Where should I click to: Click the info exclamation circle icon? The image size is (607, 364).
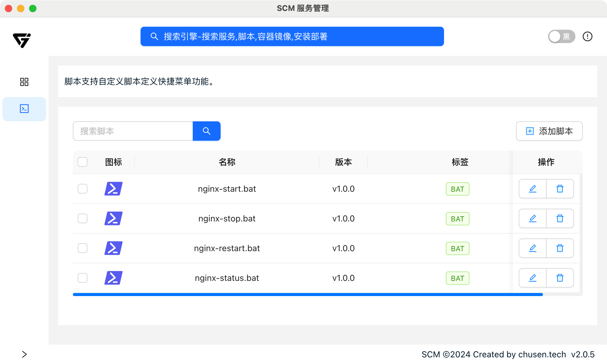tap(587, 37)
